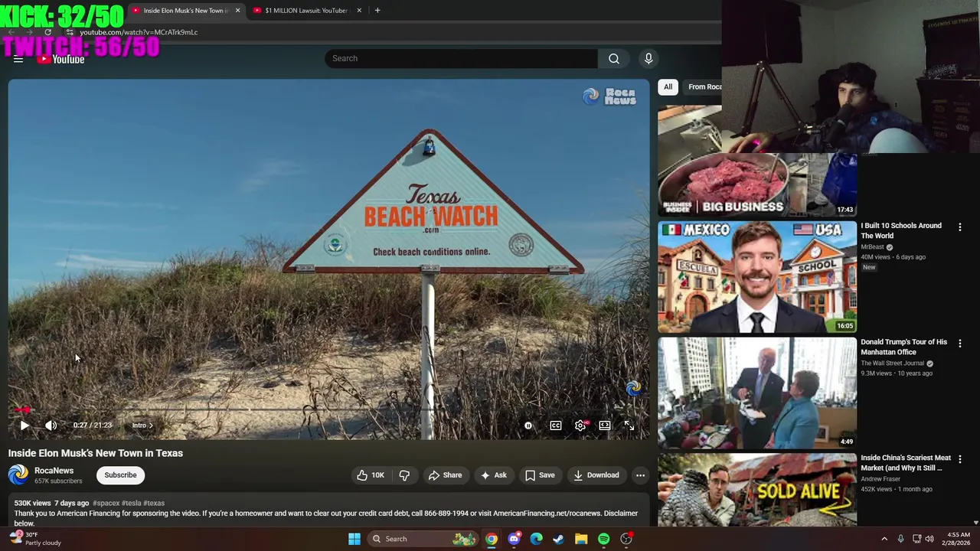Play the paused video
This screenshot has width=980, height=551.
tap(24, 425)
